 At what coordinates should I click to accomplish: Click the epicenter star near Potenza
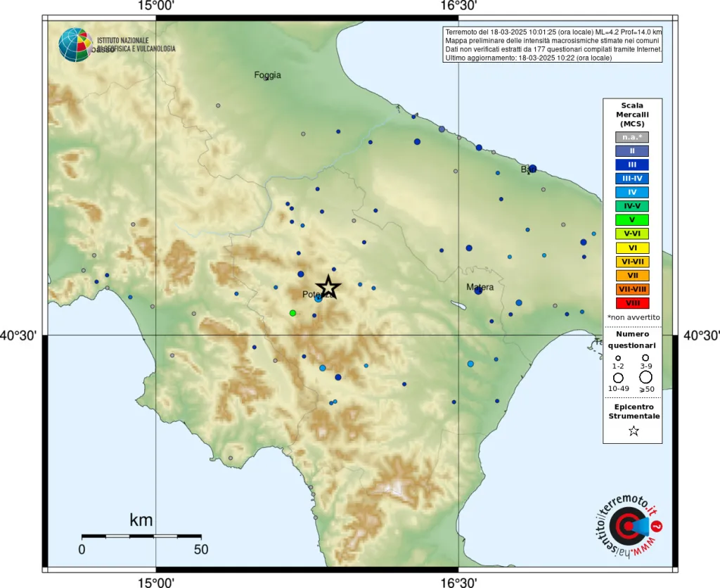click(x=328, y=287)
